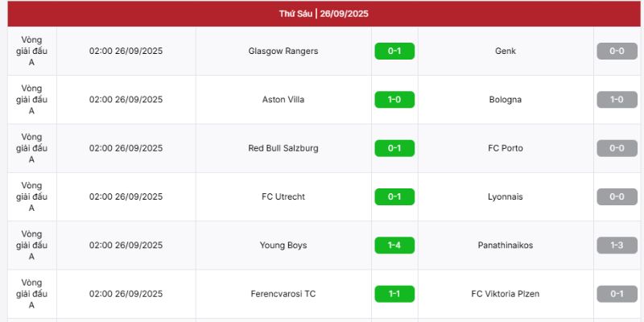Click green 1-1 score for Ferencvarosi TC match
Screen dimensions: 644x322
click(x=394, y=294)
